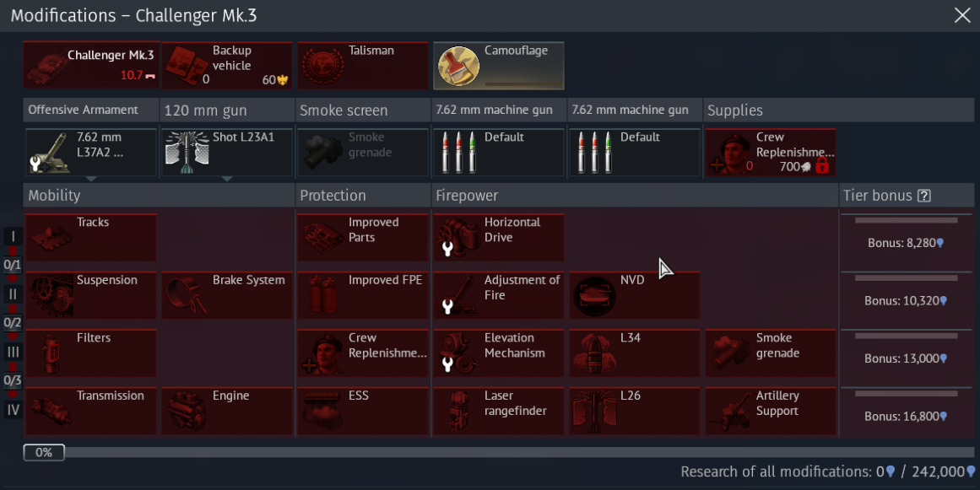
Task: Open the Camouflage paint brush tile
Action: pos(498,66)
